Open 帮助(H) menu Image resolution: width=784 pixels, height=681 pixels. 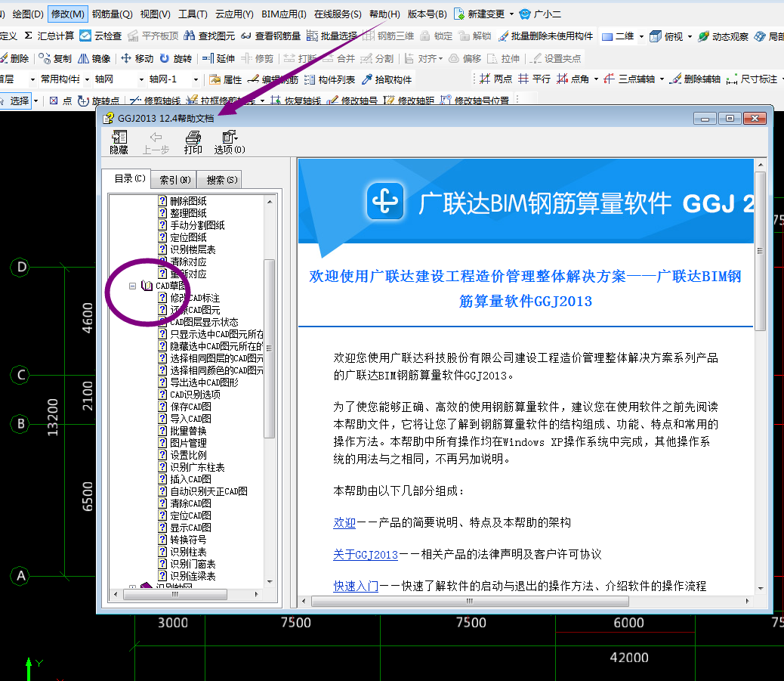coord(384,14)
